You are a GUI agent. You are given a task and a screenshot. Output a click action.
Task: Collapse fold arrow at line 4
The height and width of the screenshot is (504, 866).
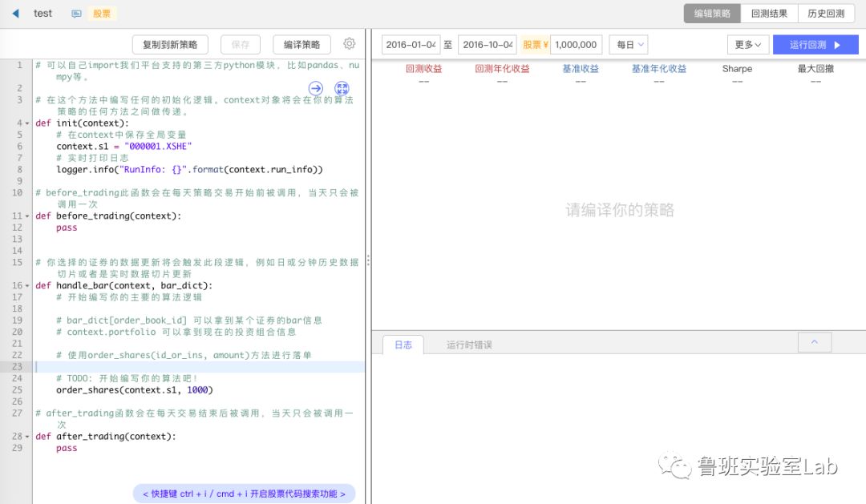click(27, 123)
